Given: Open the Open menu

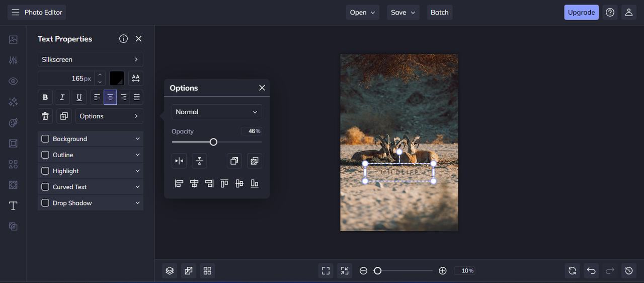Looking at the screenshot, I should click(363, 13).
